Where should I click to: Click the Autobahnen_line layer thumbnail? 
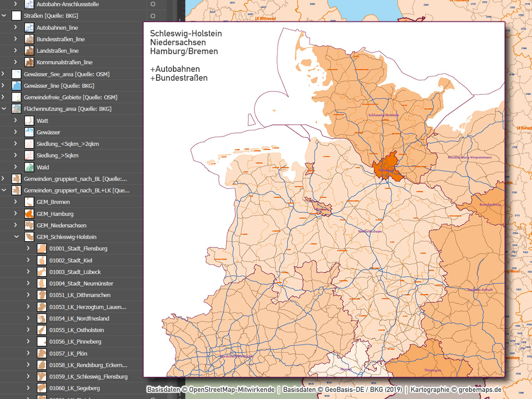(29, 27)
